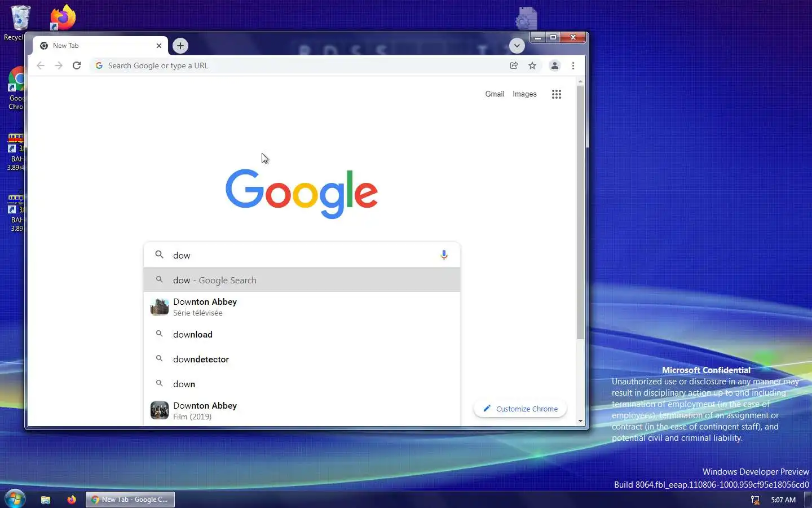Click the Google search box containing dow
Viewport: 812px width, 508px height.
[302, 255]
